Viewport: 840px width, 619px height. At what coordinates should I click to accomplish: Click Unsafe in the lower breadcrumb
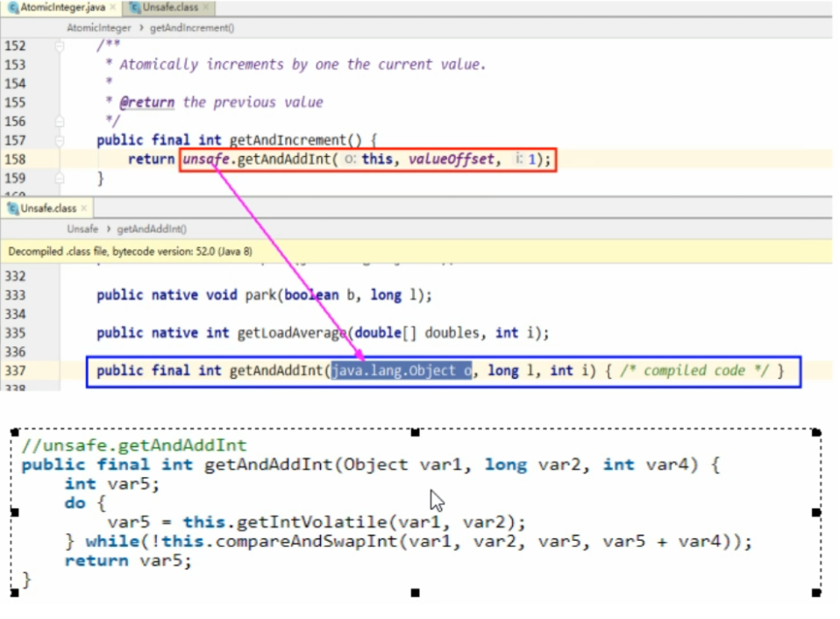(82, 229)
